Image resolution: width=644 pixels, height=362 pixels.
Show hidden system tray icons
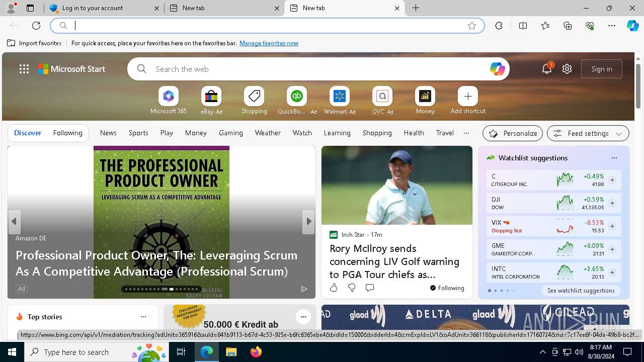[542, 352]
